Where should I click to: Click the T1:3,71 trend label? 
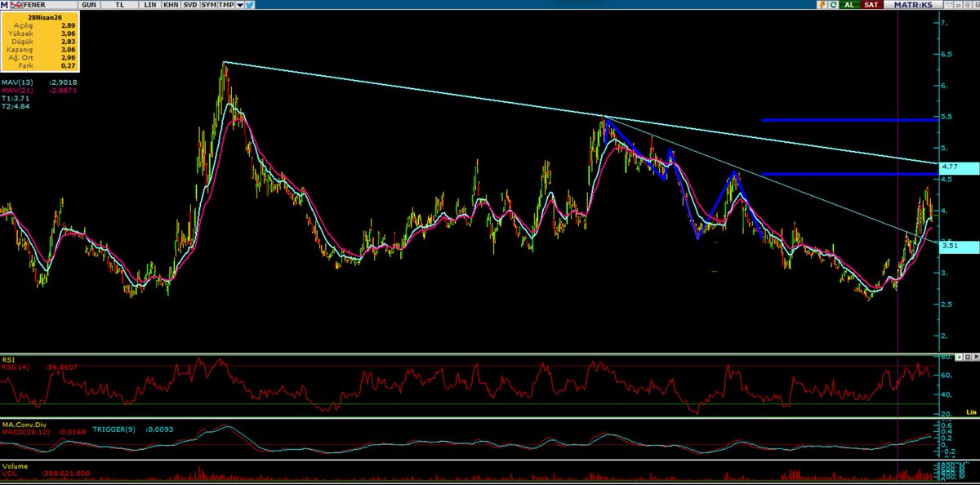17,98
